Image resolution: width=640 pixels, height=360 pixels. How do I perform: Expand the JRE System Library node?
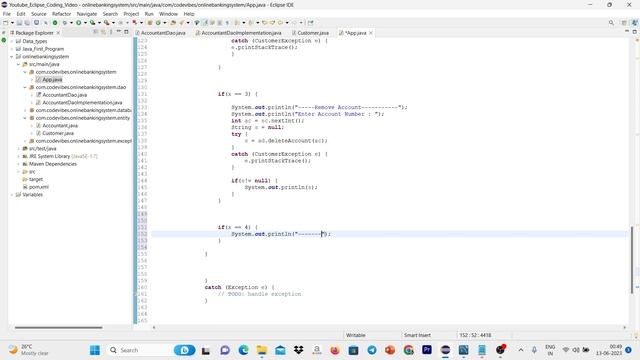pyautogui.click(x=18, y=156)
